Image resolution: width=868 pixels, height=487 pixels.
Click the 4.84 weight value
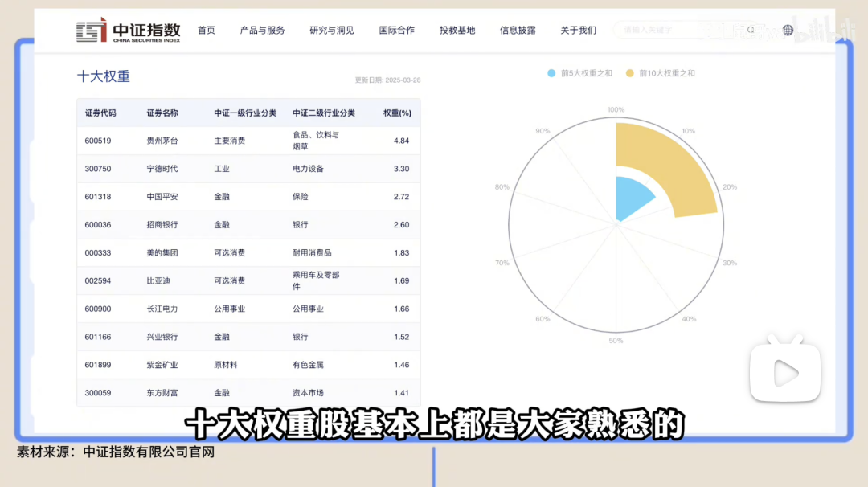tap(401, 141)
